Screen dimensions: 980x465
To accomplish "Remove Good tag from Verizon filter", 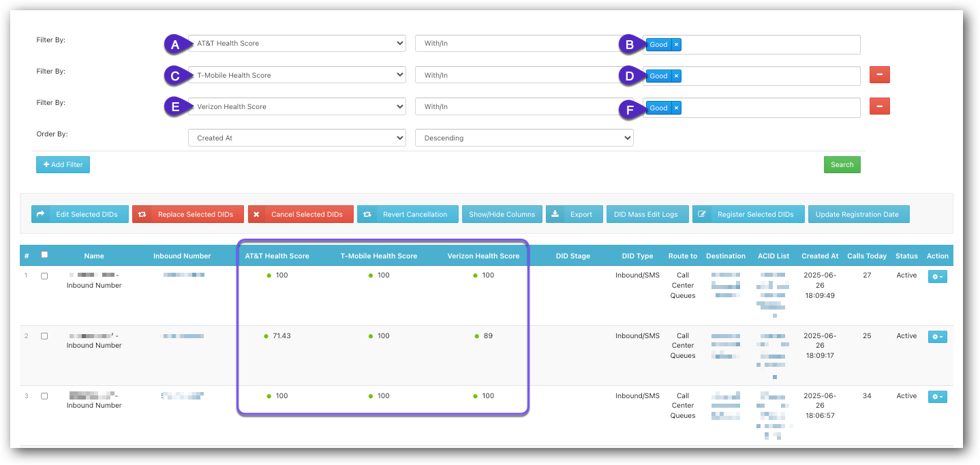I will pos(676,108).
